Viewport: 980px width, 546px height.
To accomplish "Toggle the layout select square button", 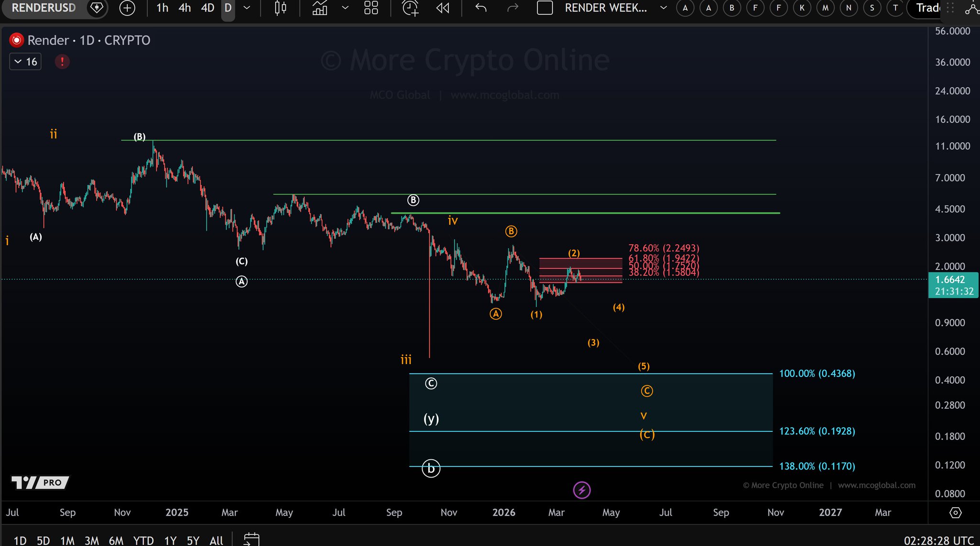I will point(545,8).
